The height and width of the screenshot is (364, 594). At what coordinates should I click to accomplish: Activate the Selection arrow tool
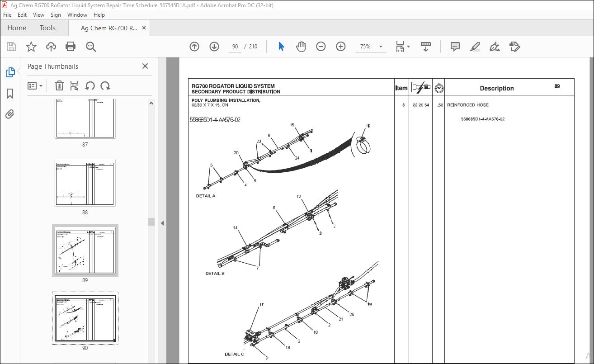coord(281,47)
